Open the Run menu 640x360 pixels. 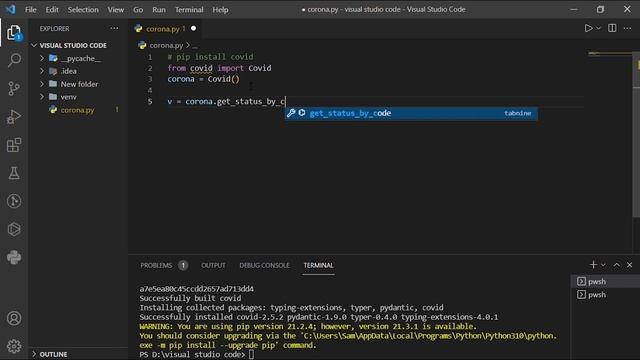point(159,9)
